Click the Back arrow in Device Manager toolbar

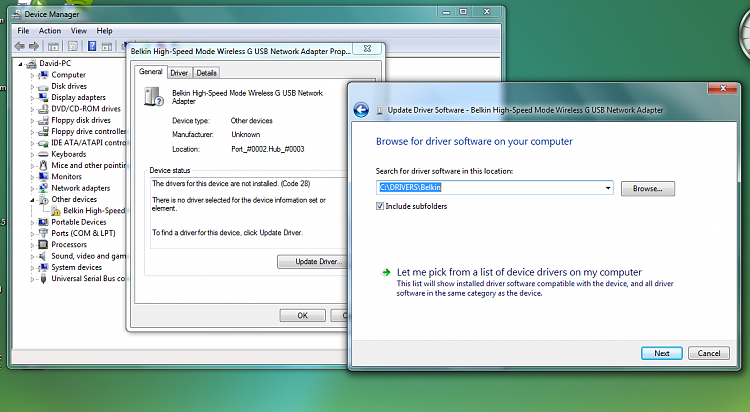click(20, 46)
